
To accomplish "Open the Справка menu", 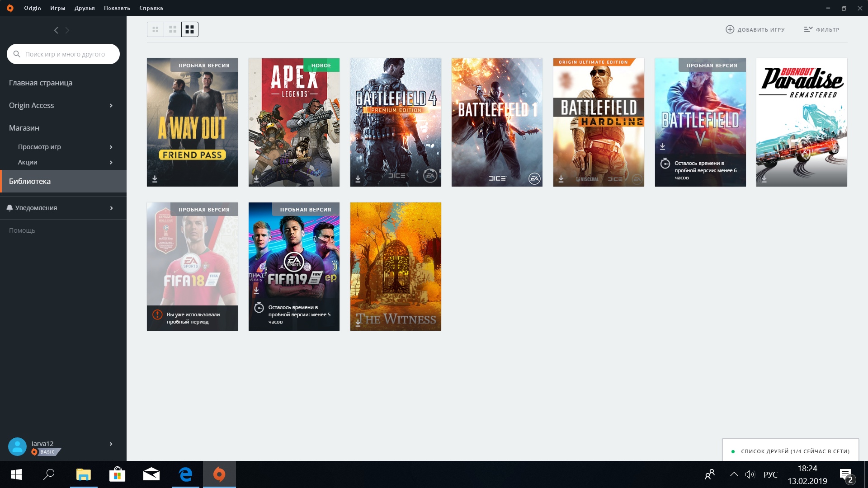I will tap(151, 8).
